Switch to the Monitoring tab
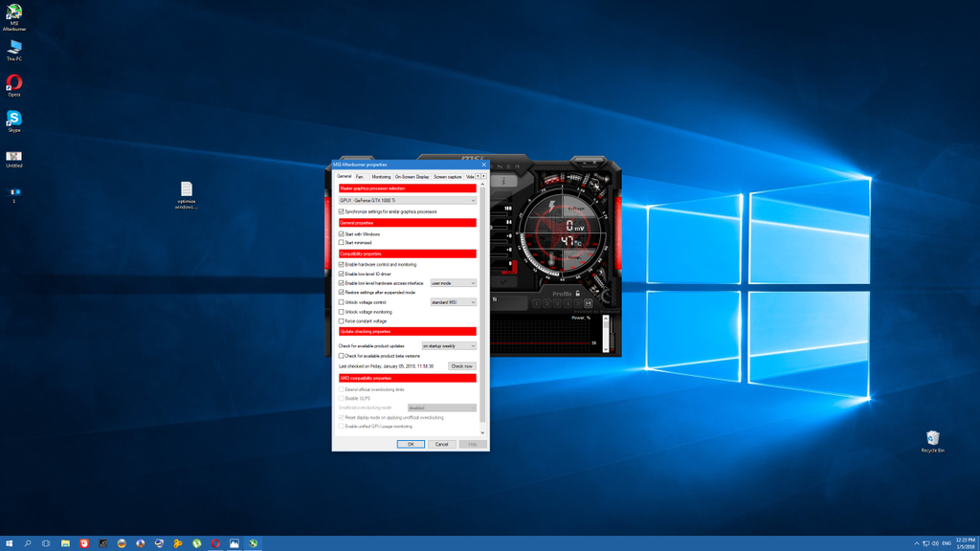980x551 pixels. pyautogui.click(x=381, y=177)
